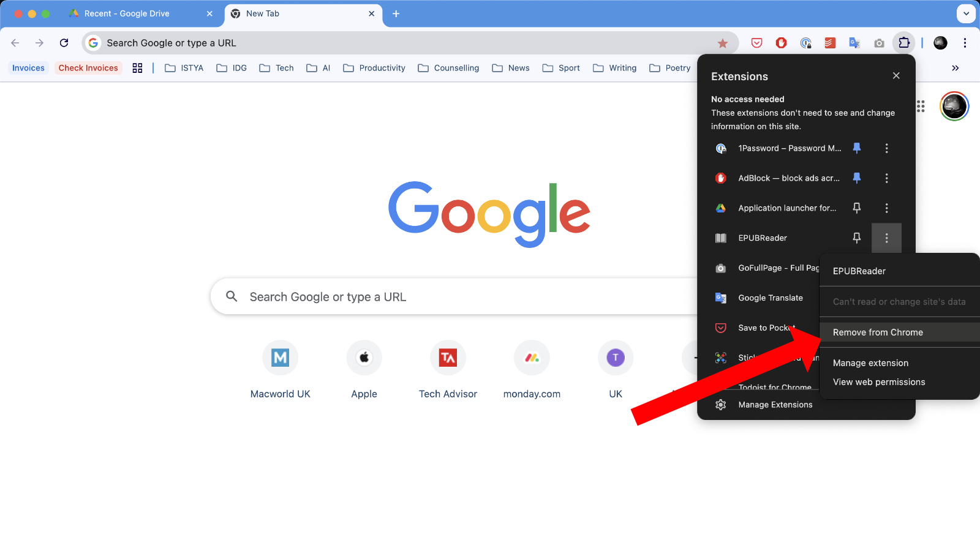Click the 1Password icon in the extensions list
This screenshot has height=551, width=980.
pos(720,148)
